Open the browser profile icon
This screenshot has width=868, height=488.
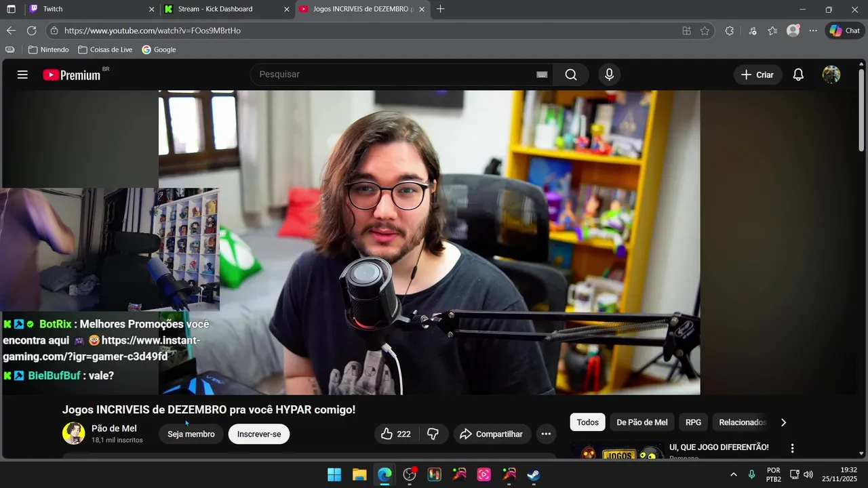coord(793,30)
